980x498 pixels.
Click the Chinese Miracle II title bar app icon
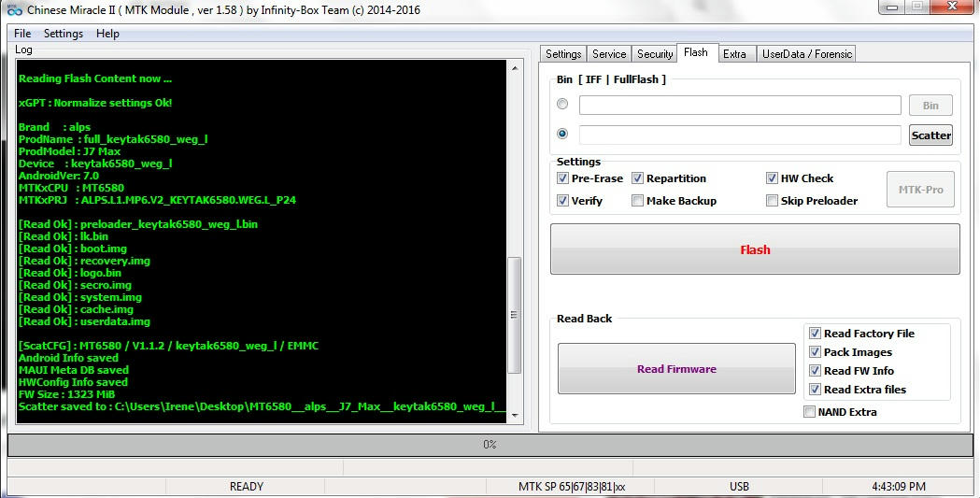pyautogui.click(x=14, y=10)
